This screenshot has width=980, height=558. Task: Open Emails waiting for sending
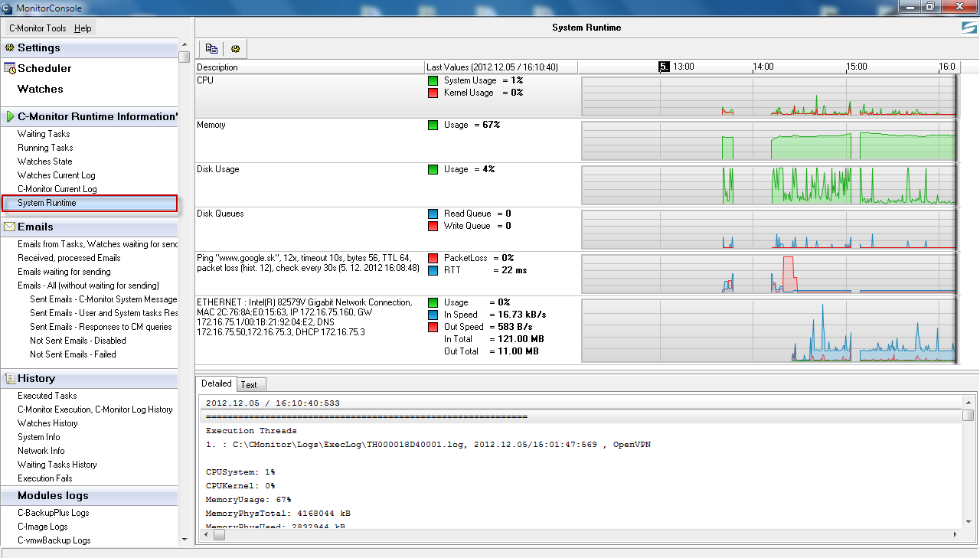[x=64, y=272]
